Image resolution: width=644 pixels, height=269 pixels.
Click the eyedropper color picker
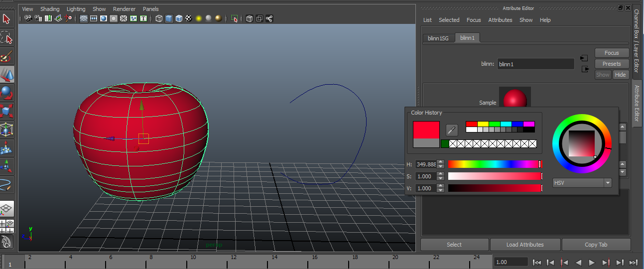452,131
